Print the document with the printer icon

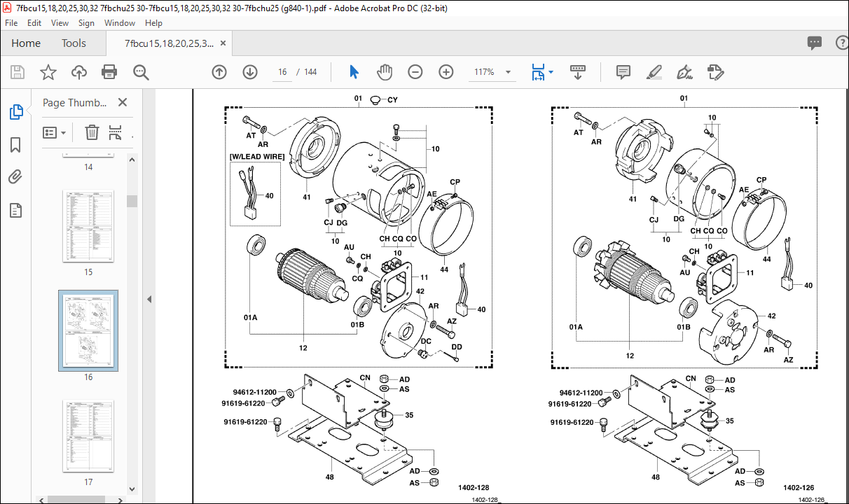click(x=109, y=72)
